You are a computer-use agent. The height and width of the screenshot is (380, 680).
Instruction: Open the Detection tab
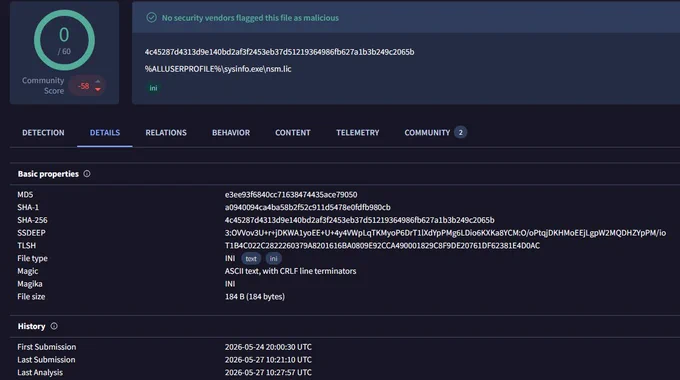point(43,132)
